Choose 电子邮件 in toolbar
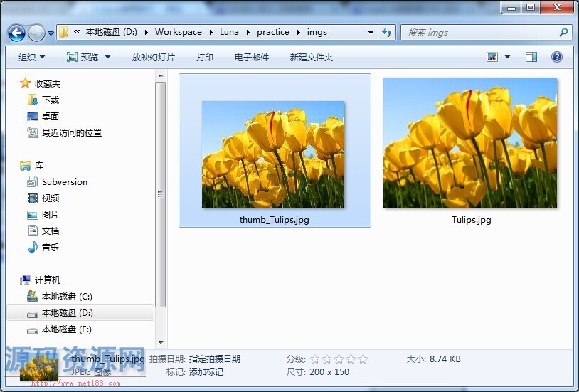Screen dimensions: 579x392 click(x=252, y=57)
